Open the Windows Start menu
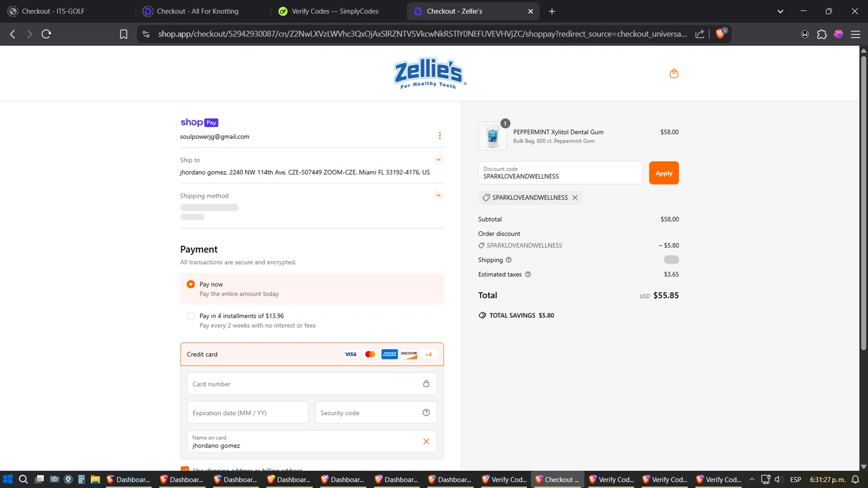Viewport: 868px width, 488px height. (8, 479)
